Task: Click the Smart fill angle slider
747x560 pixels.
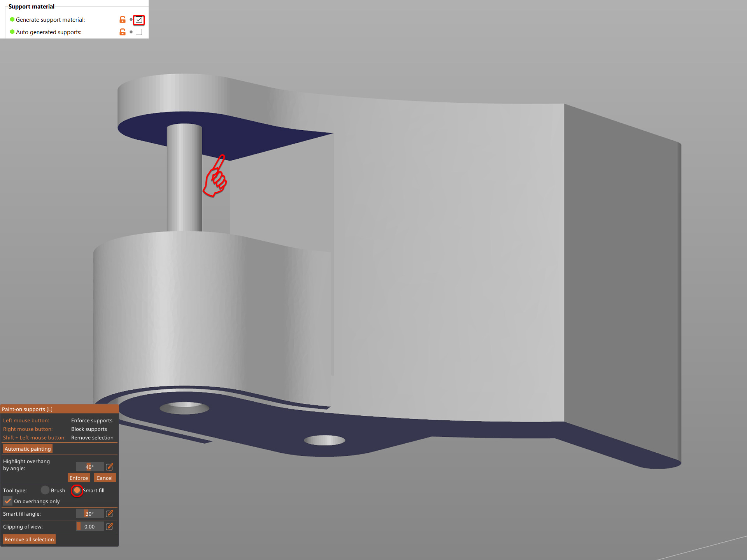Action: coord(89,514)
